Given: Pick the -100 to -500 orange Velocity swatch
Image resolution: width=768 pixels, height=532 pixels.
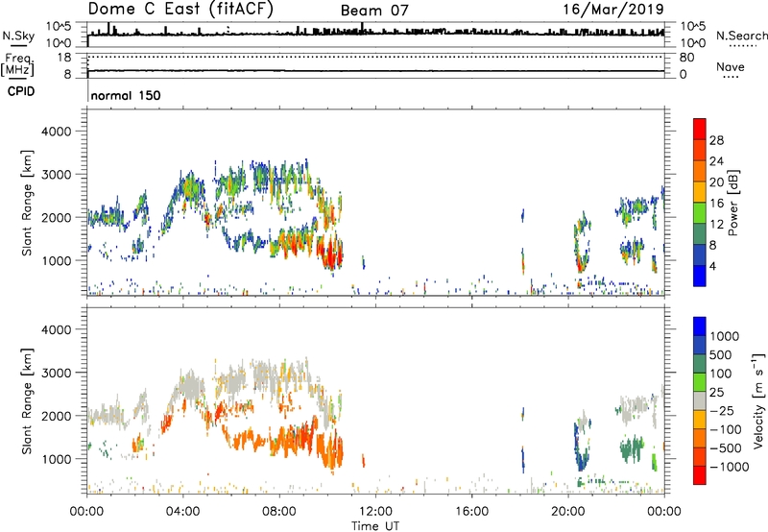Looking at the screenshot, I should pyautogui.click(x=700, y=439).
